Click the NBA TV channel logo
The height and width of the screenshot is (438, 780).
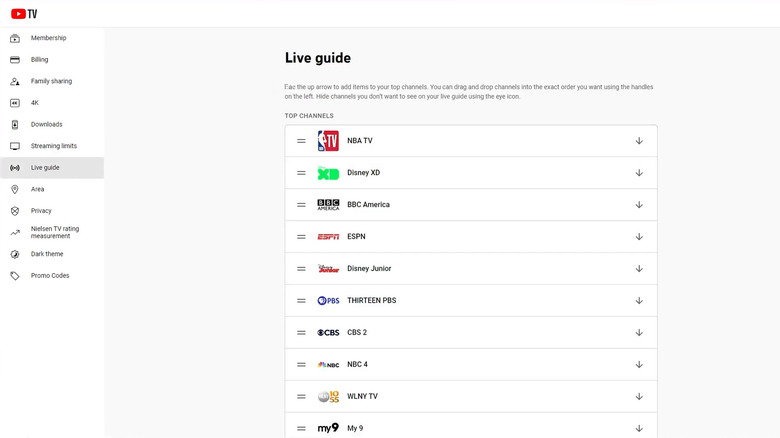(328, 141)
